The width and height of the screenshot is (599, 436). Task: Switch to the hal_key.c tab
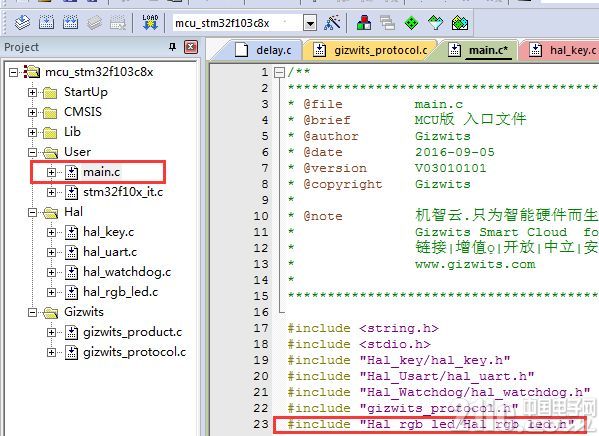[x=562, y=50]
